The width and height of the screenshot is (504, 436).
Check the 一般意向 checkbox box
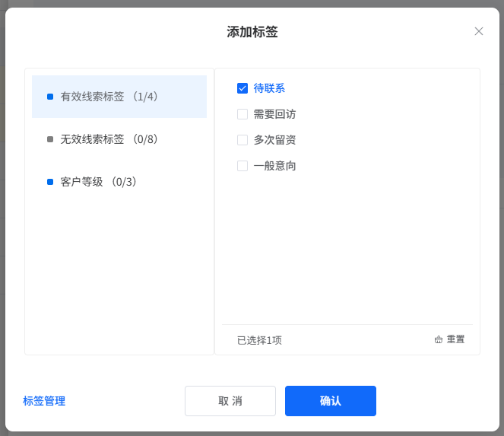(242, 166)
